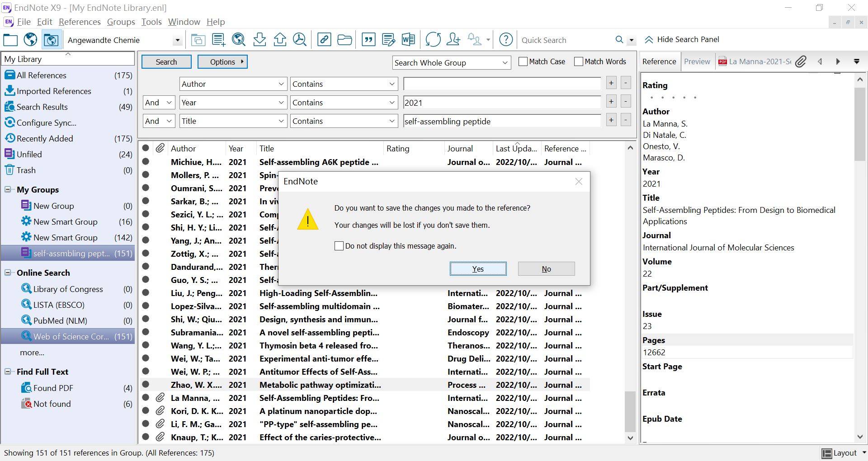Click the Import download arrow icon

click(259, 40)
